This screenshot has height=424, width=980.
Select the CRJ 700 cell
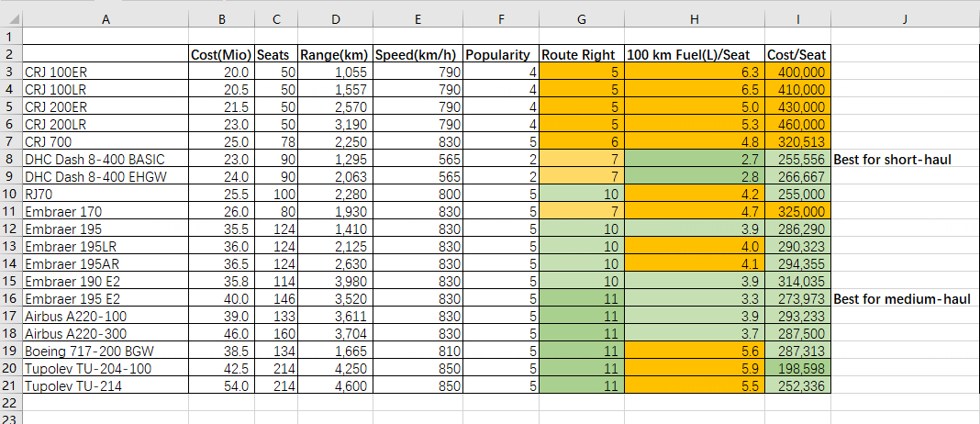pyautogui.click(x=106, y=141)
